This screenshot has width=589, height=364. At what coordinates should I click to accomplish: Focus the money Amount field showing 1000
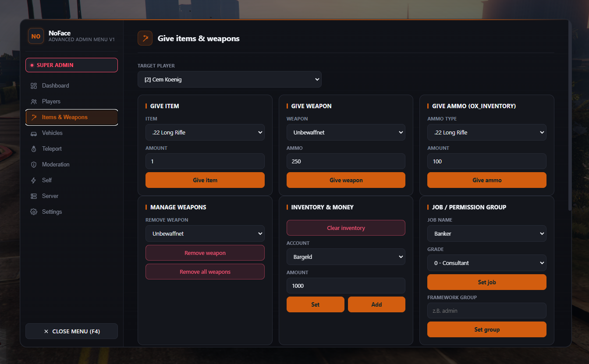pyautogui.click(x=346, y=286)
